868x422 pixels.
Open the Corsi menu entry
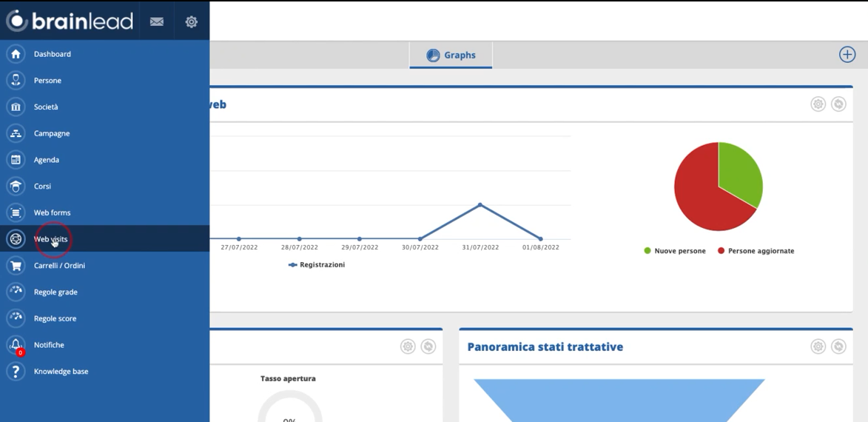pyautogui.click(x=42, y=186)
